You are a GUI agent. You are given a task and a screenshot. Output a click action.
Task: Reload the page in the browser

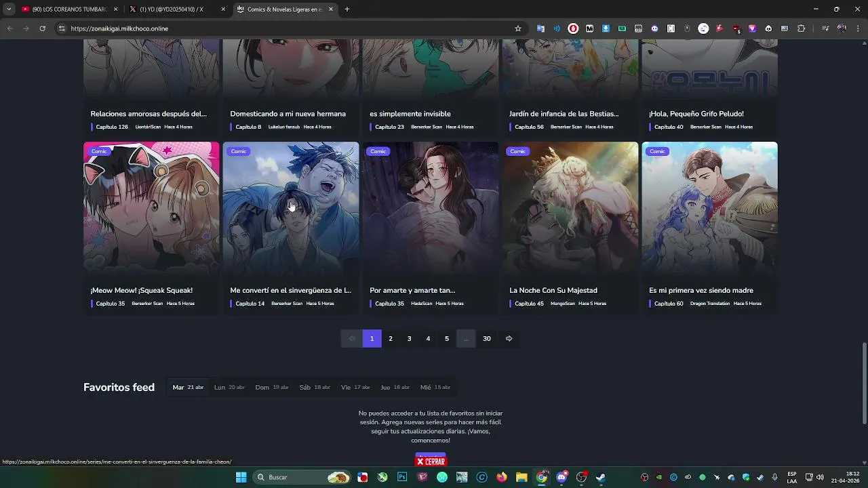tap(42, 28)
